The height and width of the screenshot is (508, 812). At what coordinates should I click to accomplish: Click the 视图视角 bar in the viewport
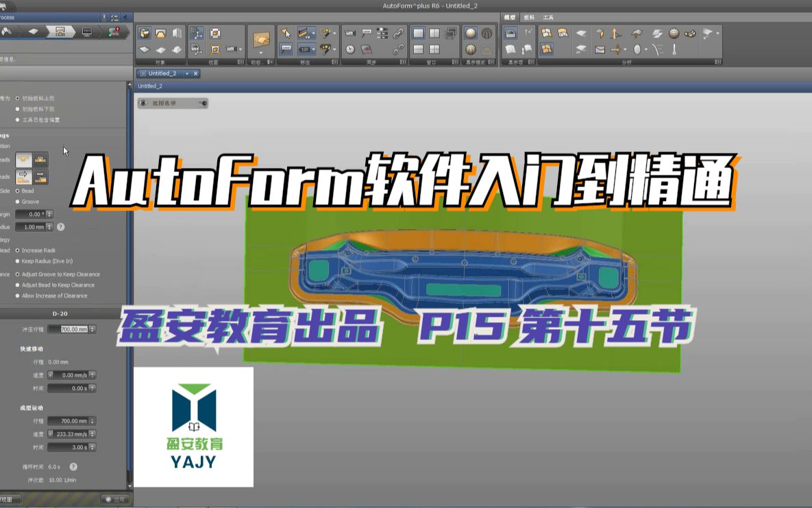point(171,103)
